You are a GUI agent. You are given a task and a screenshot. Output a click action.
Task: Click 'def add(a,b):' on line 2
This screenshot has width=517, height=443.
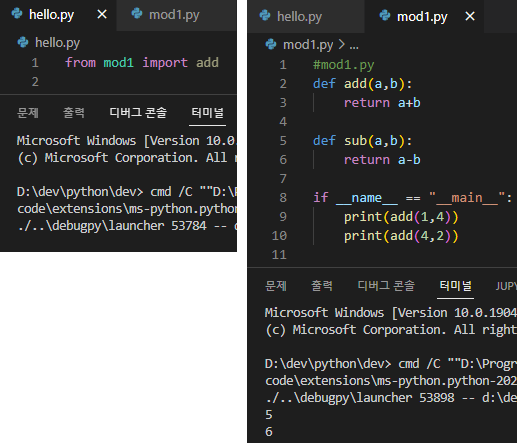[x=363, y=84]
